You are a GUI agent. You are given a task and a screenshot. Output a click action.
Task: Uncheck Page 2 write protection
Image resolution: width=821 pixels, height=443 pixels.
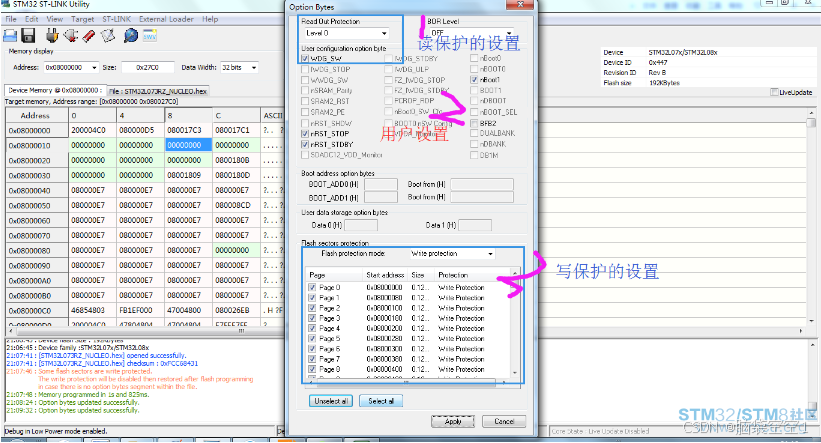pyautogui.click(x=312, y=308)
